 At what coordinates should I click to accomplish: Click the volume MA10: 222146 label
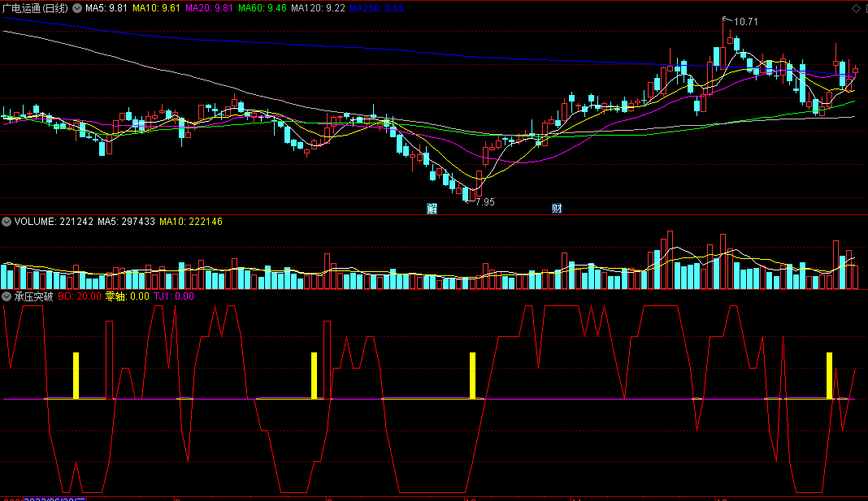[191, 222]
